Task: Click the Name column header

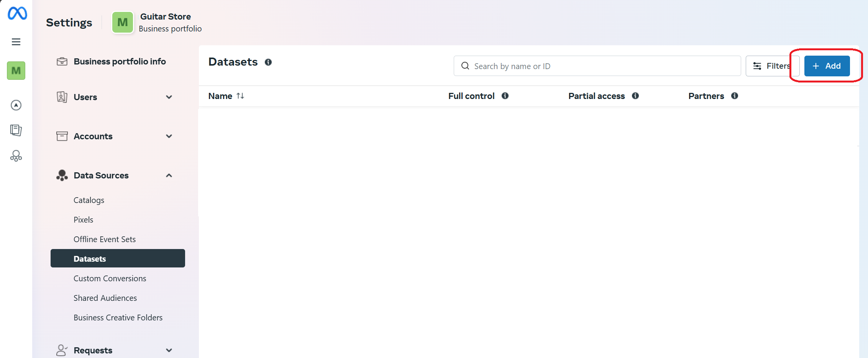Action: (x=220, y=96)
